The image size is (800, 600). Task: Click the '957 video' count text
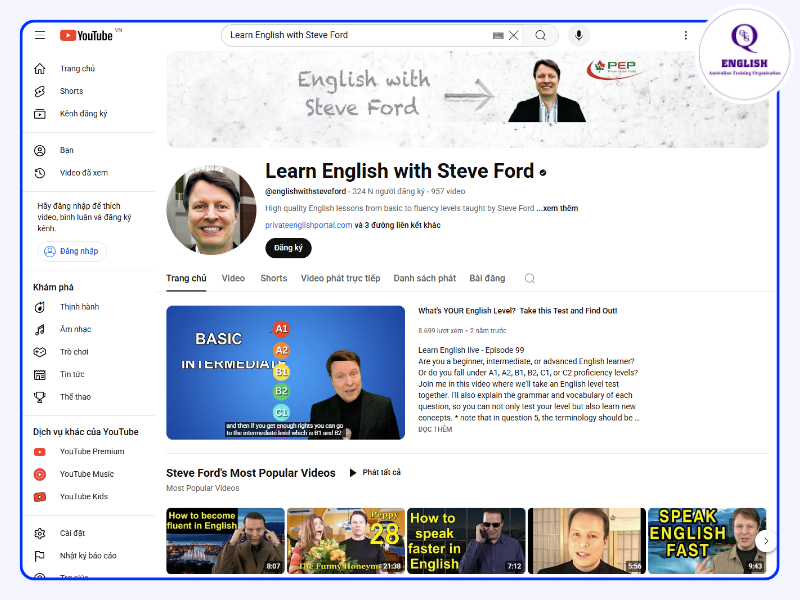coord(448,191)
